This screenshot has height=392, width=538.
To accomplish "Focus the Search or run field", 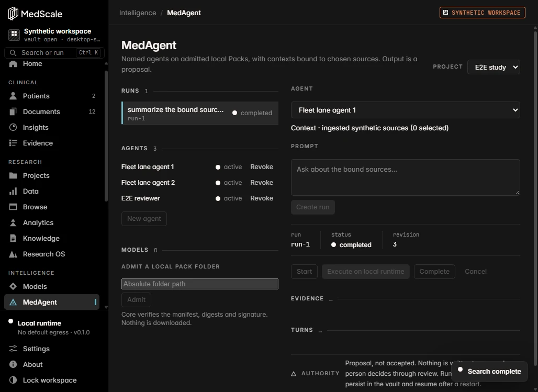I will click(54, 52).
